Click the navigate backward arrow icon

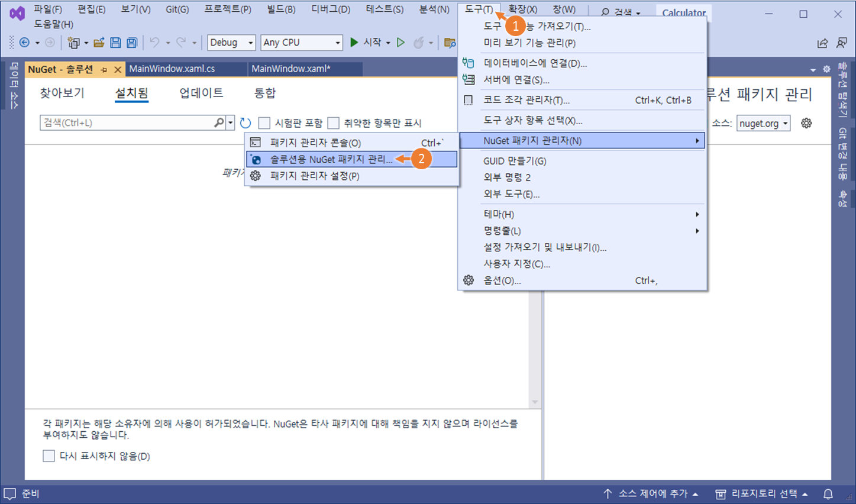tap(24, 43)
